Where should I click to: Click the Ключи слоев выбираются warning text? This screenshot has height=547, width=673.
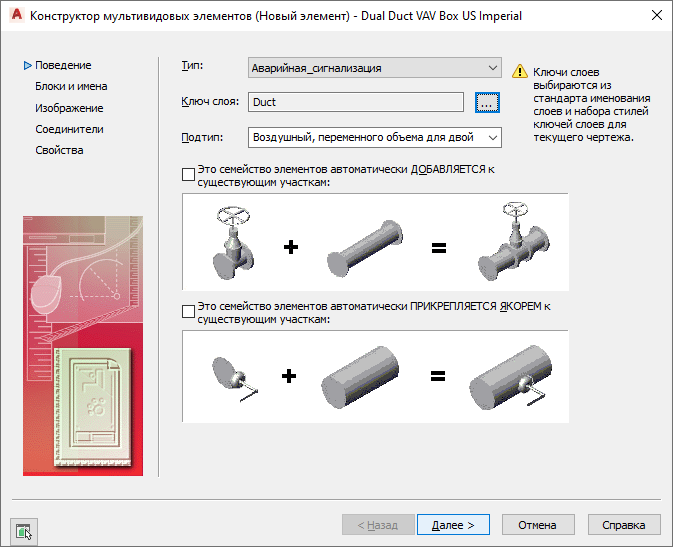pos(591,105)
